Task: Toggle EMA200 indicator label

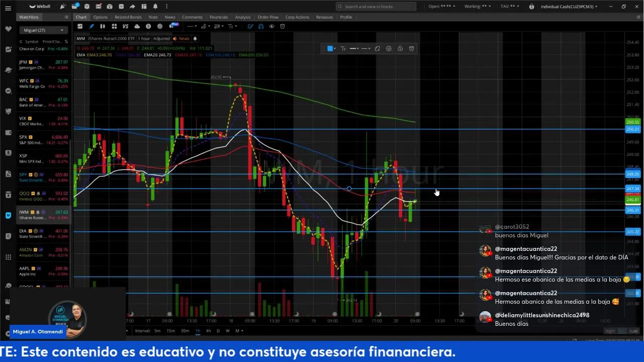Action: [254, 55]
